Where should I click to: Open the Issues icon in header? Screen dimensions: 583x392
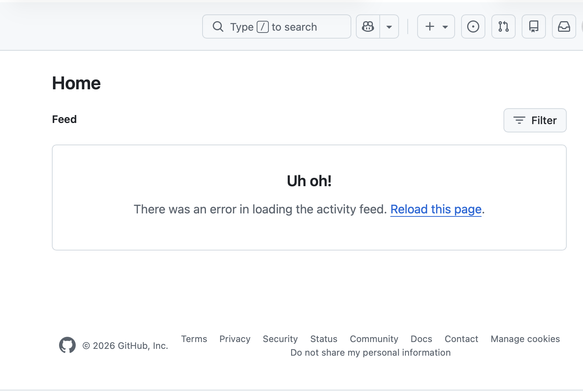coord(473,26)
